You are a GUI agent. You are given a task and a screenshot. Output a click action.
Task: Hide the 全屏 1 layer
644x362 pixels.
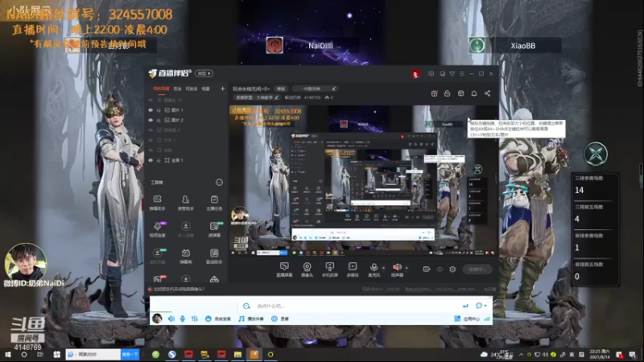coord(151,160)
